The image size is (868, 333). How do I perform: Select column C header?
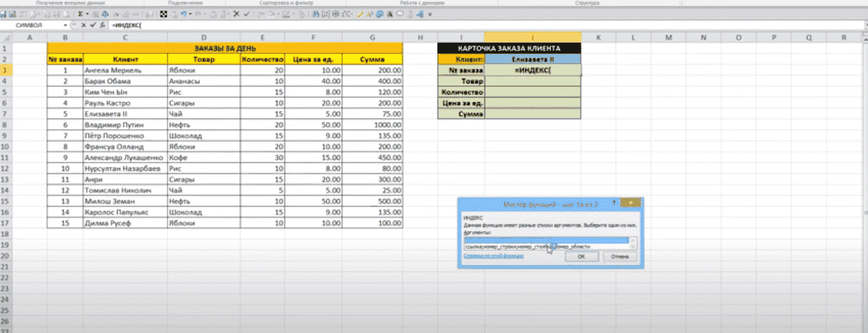tap(124, 36)
